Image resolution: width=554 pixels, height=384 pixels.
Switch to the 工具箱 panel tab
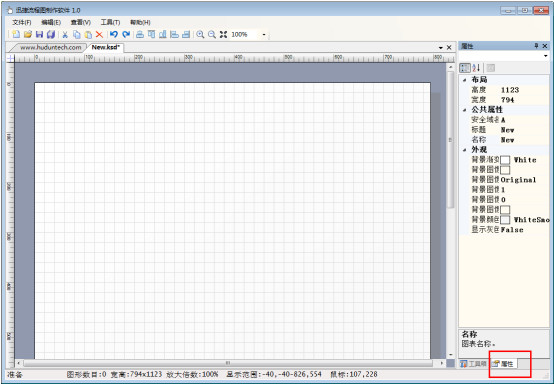pyautogui.click(x=474, y=364)
